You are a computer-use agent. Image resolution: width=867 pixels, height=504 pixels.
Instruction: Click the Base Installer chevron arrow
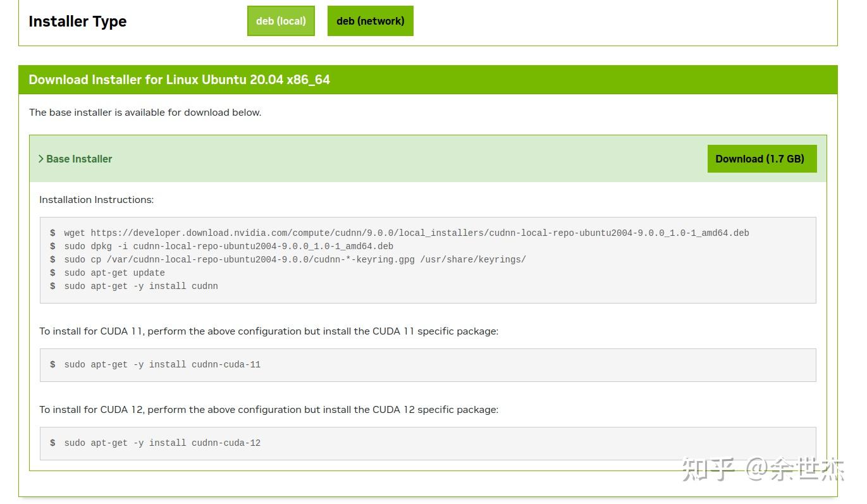41,159
